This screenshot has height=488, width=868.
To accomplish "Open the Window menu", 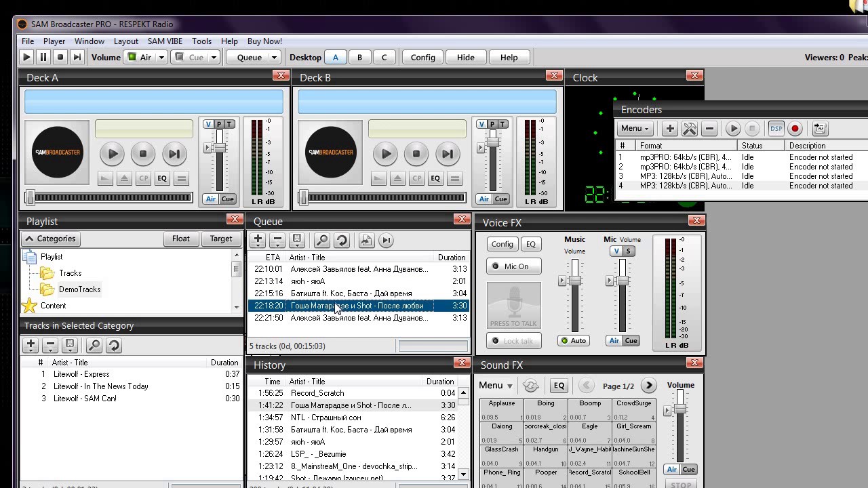I will 90,41.
